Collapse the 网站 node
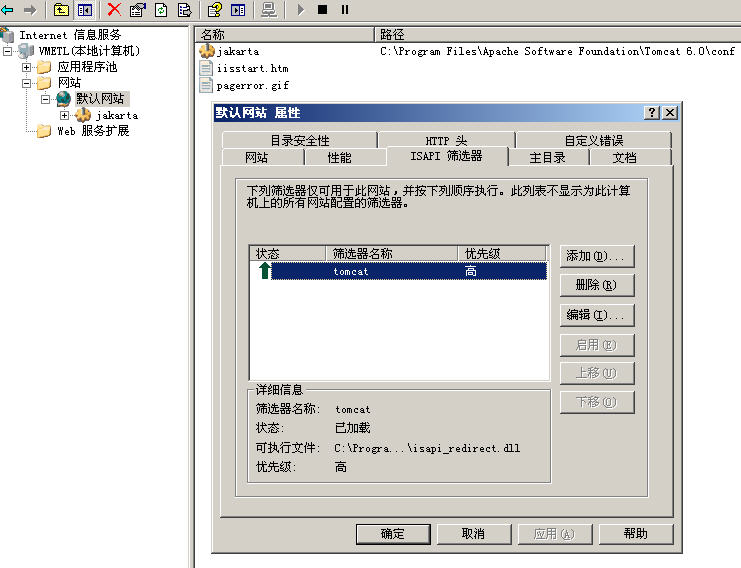Screen dimensions: 741x568 pos(26,83)
